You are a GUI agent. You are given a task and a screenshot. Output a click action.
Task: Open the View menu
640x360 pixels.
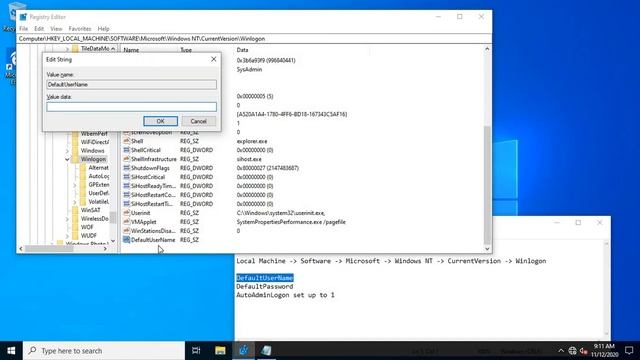(56, 29)
